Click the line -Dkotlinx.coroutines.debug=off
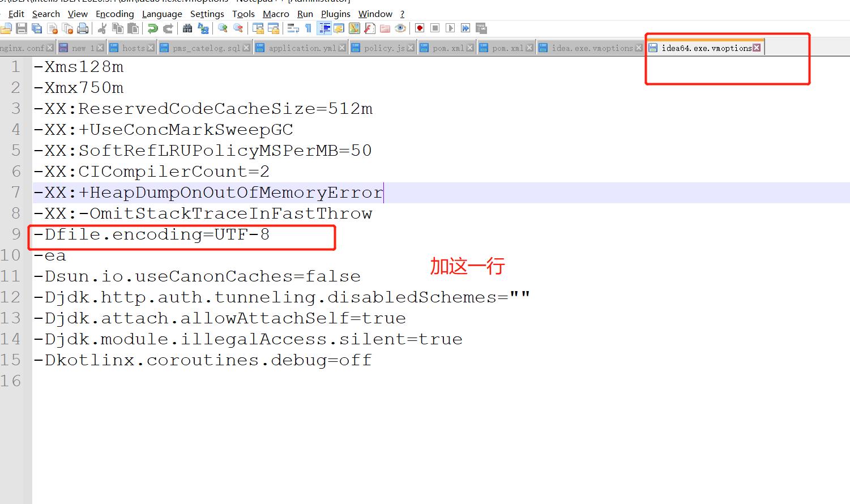850x504 pixels. pos(202,360)
